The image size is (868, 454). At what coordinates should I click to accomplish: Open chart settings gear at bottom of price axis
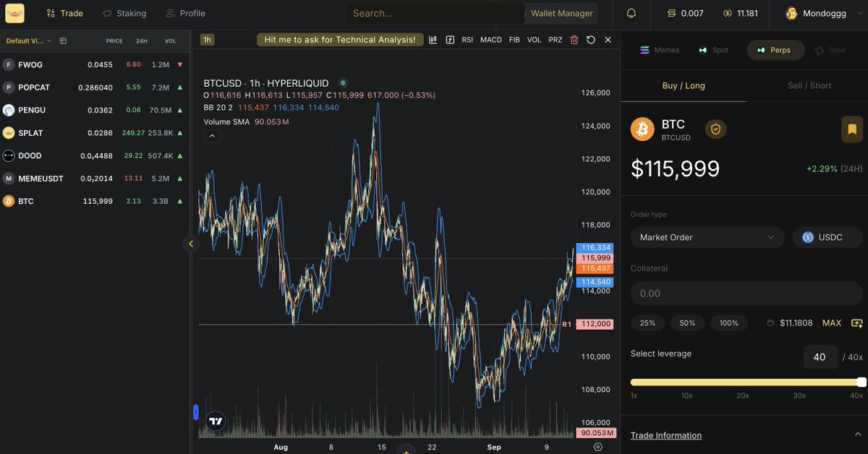coord(597,447)
